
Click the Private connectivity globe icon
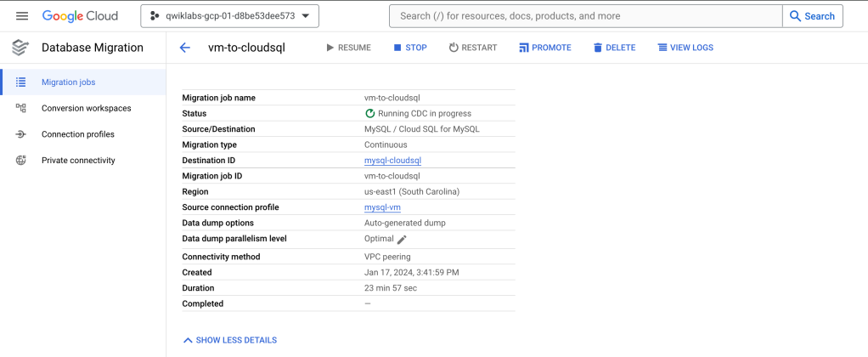(x=21, y=160)
